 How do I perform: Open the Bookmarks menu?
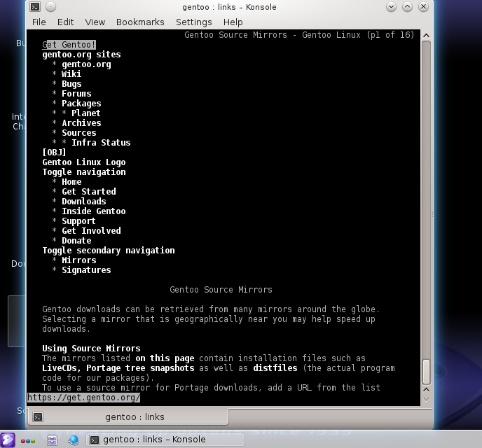click(140, 22)
